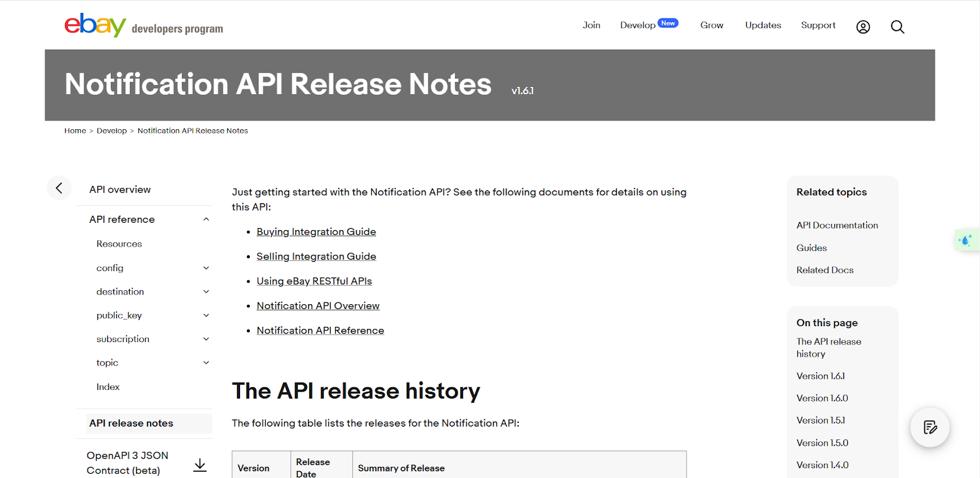Open Selling Integration Guide link
Viewport: 980px width, 478px height.
316,256
